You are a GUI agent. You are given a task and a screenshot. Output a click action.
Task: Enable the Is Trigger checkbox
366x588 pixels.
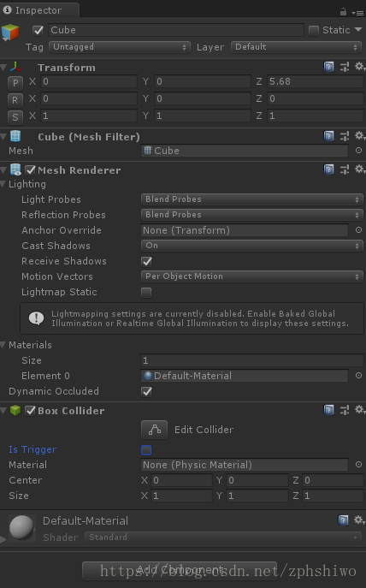point(146,449)
